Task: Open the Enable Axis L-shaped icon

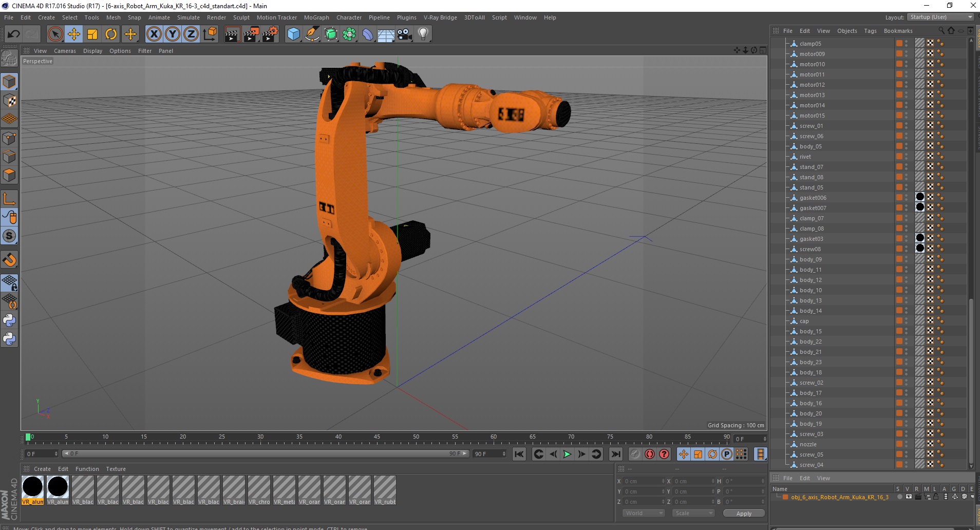Action: [x=9, y=199]
